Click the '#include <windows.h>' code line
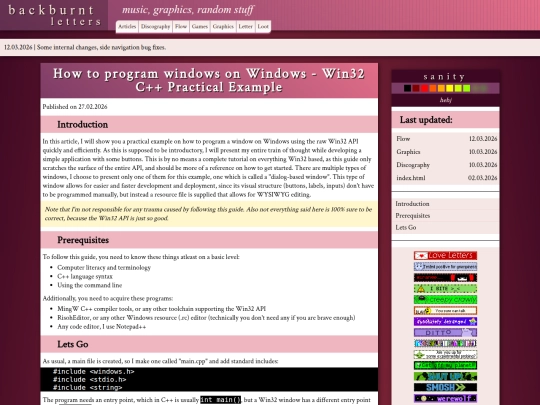540x405 pixels. pyautogui.click(x=93, y=372)
